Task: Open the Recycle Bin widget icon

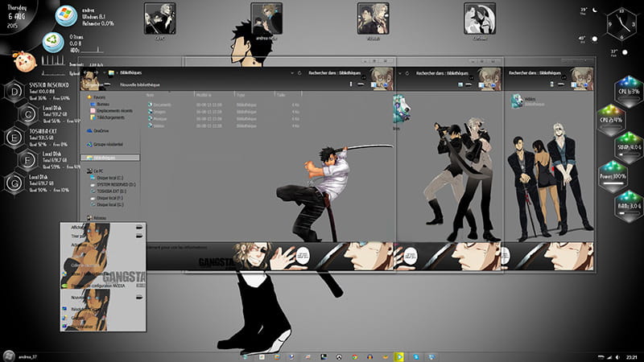Action: coord(53,42)
